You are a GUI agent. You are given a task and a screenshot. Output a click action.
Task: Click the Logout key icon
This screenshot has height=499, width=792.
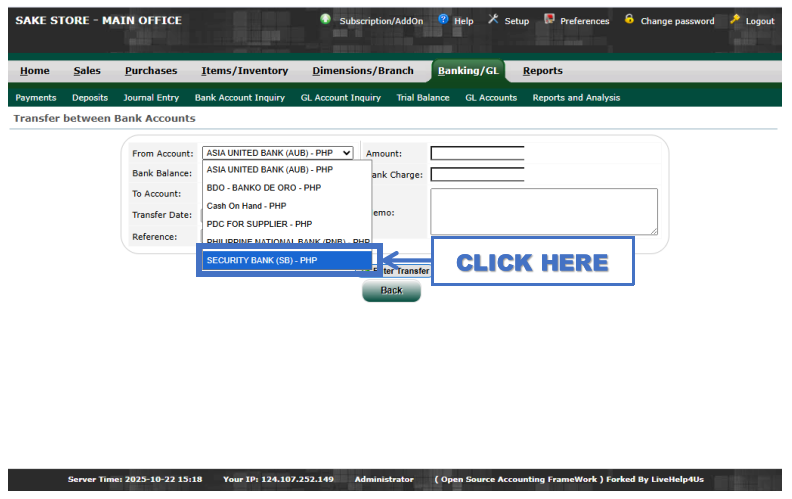[735, 20]
